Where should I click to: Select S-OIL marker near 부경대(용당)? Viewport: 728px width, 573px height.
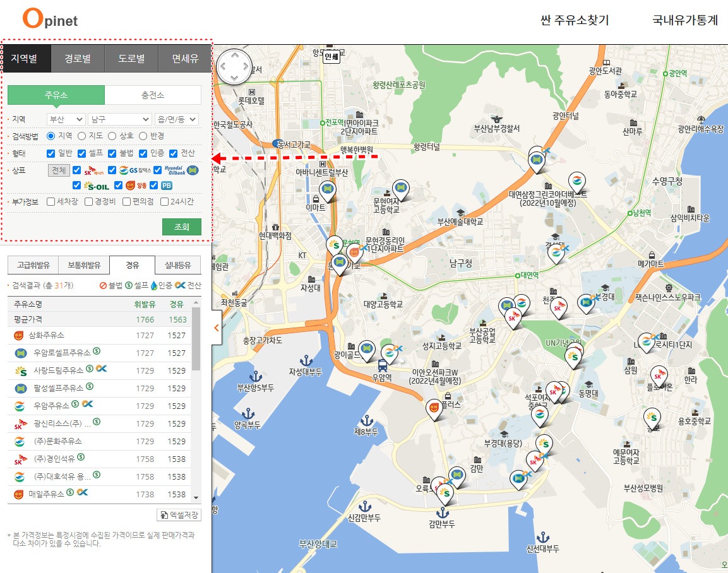coord(544,444)
